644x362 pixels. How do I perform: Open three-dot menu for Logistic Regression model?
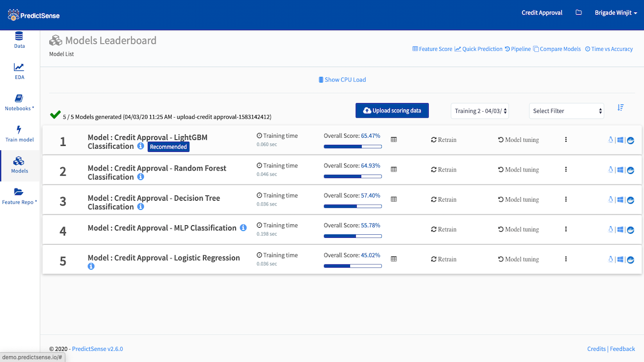[566, 259]
